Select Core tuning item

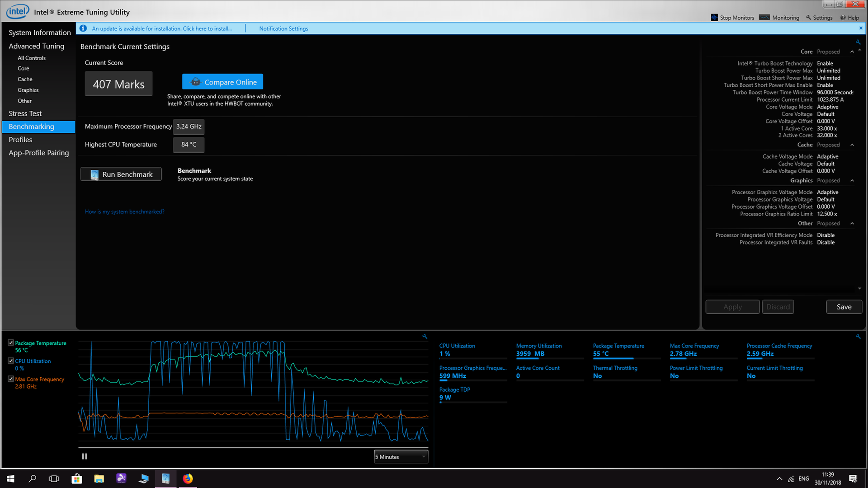[24, 68]
